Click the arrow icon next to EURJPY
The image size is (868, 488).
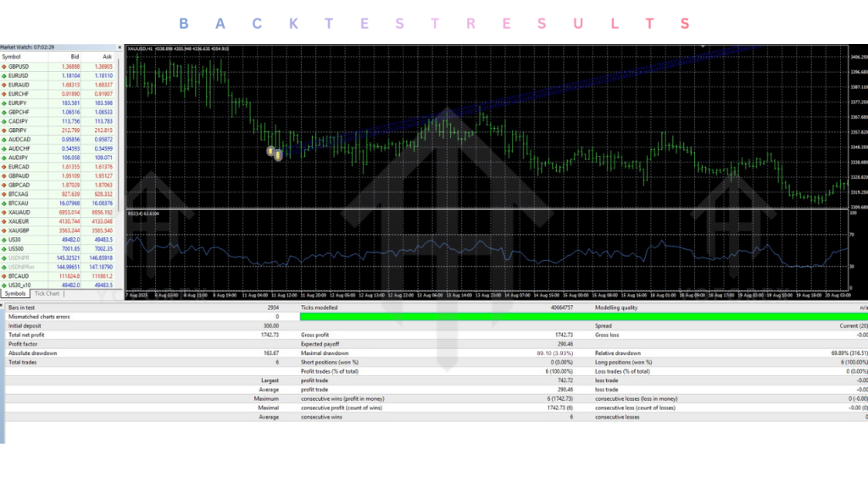click(4, 103)
